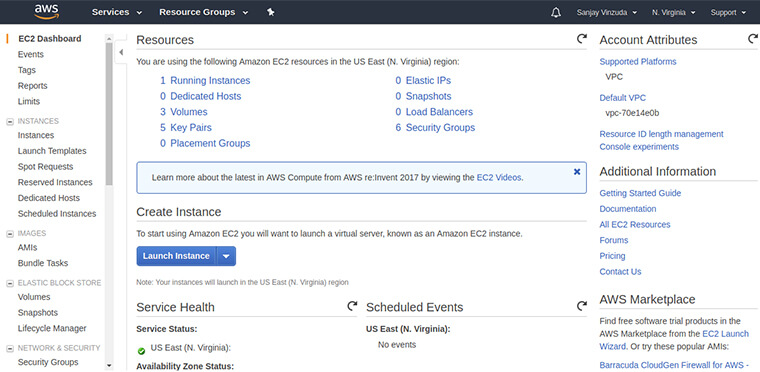Click the Launch Instance button
Screen dimensions: 760x372
[x=176, y=256]
